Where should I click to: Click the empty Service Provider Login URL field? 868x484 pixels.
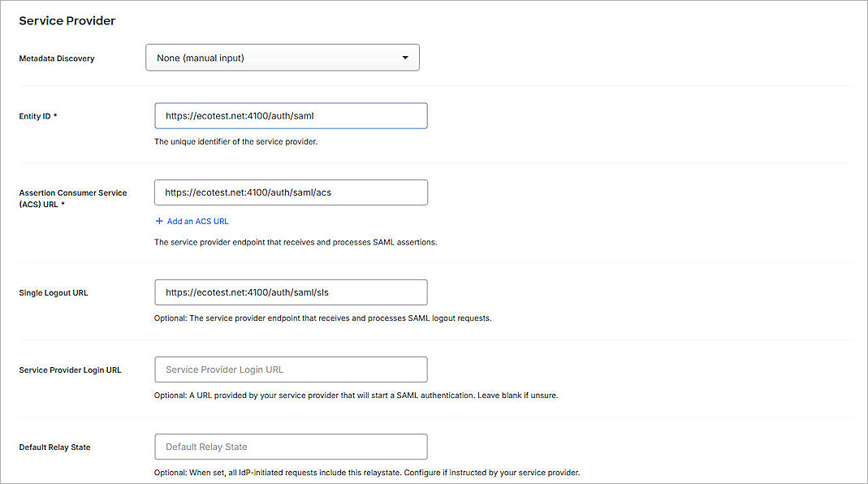[291, 369]
